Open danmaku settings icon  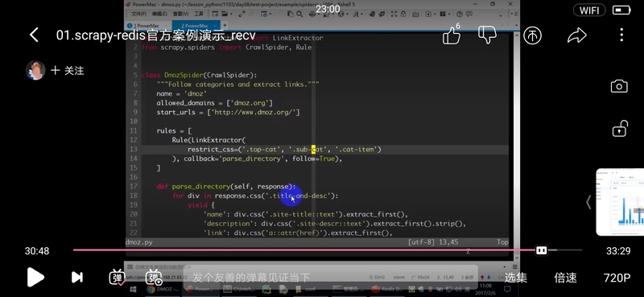pos(154,278)
